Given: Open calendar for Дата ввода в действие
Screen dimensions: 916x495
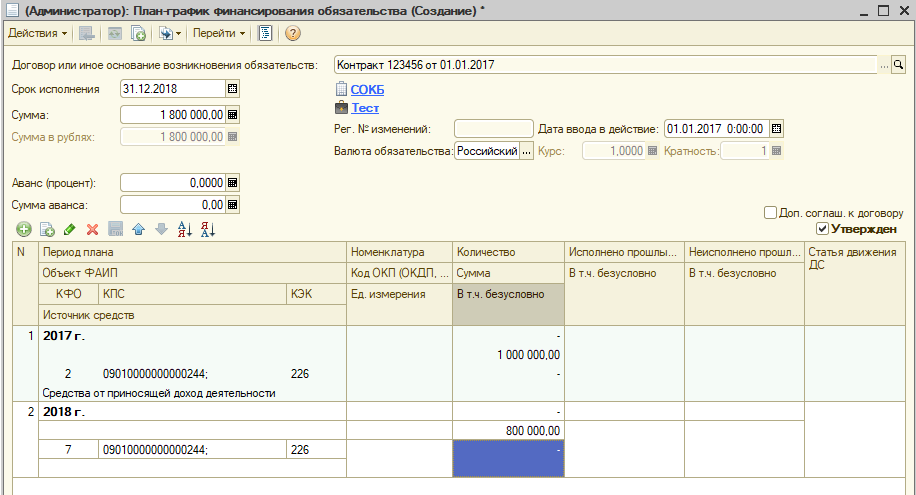Looking at the screenshot, I should tap(776, 129).
